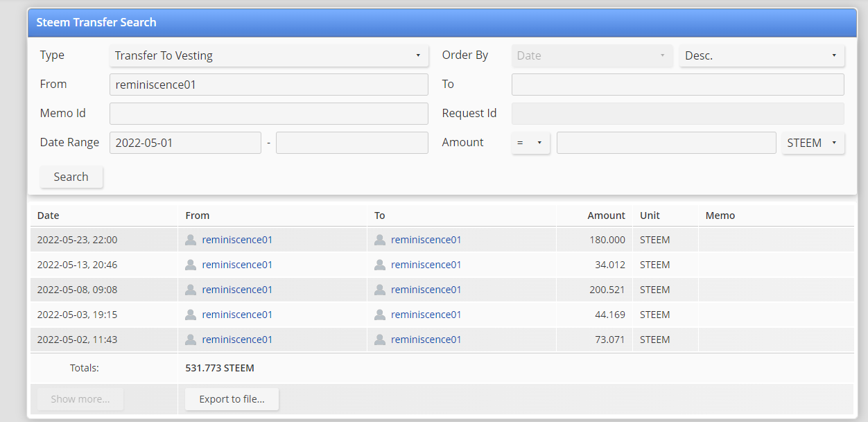Click the amount 200.521
The image size is (868, 422).
click(607, 290)
